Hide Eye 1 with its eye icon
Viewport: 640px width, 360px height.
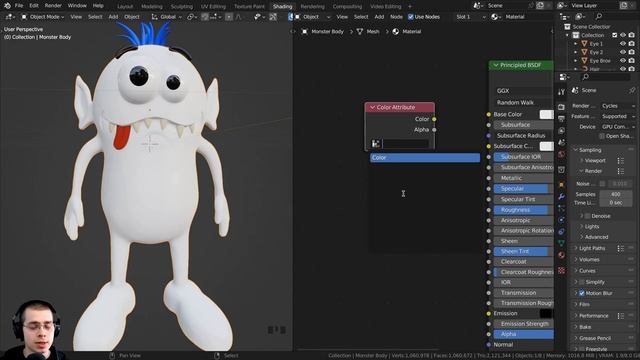point(623,44)
